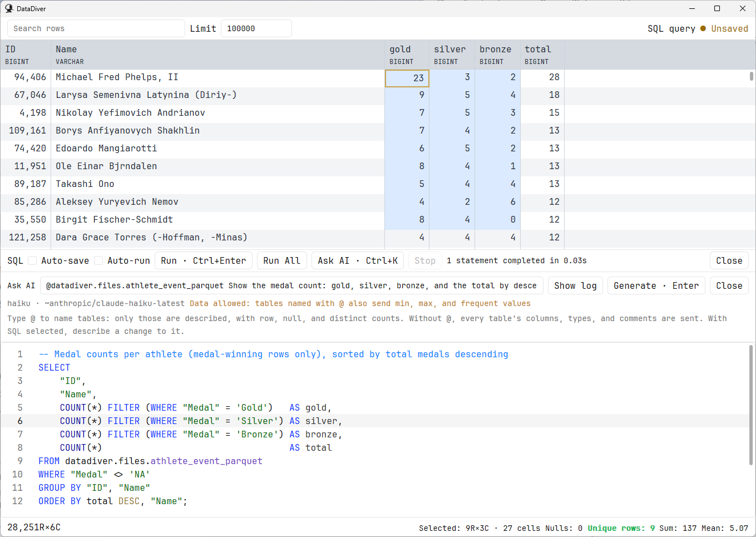Click the bronze column header

click(x=498, y=55)
